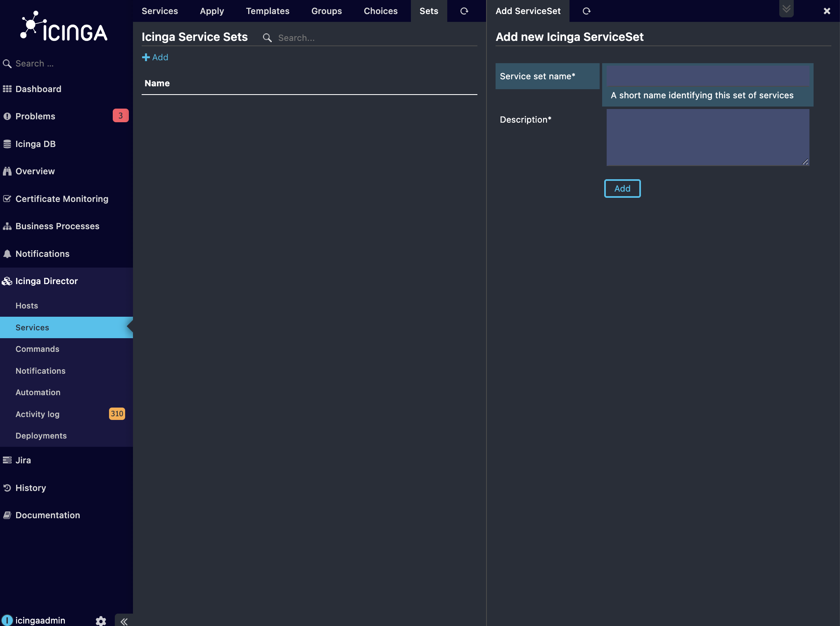Open Icinga DB menu item
840x626 pixels.
(66, 144)
